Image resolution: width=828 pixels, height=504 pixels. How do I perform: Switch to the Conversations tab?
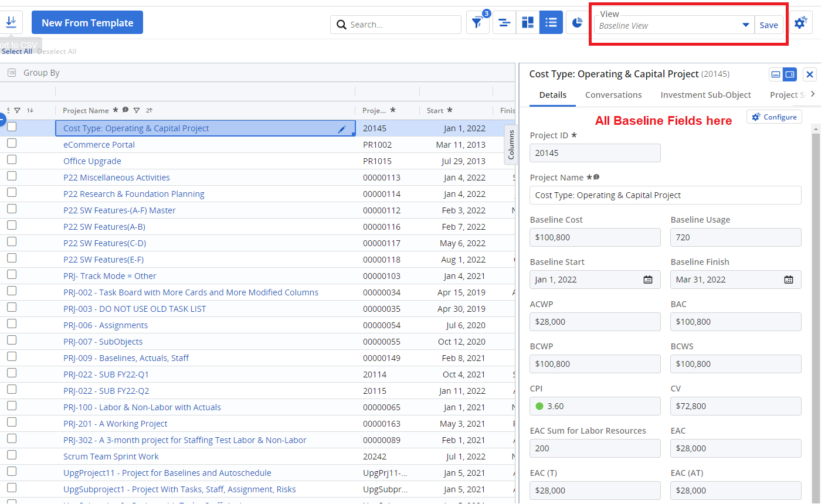613,95
